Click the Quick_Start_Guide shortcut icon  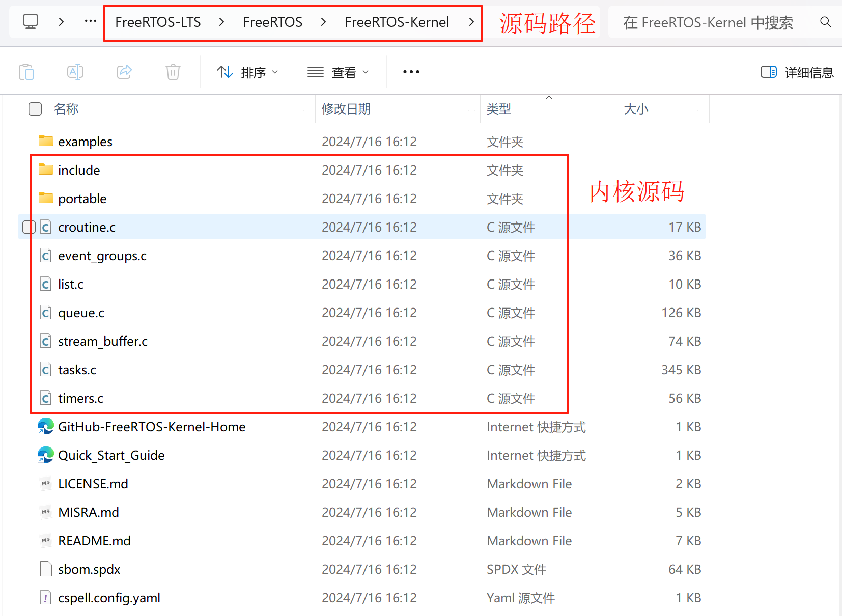pyautogui.click(x=46, y=455)
